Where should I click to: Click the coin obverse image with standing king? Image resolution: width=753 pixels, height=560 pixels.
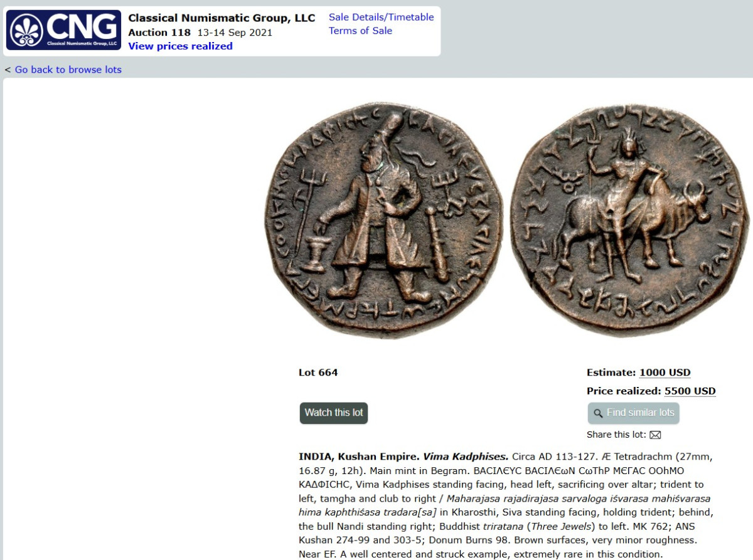tap(383, 219)
